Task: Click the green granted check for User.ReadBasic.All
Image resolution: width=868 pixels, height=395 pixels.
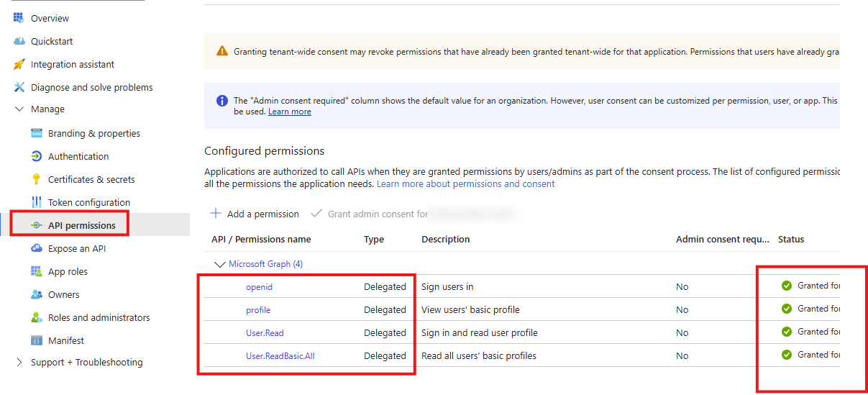Action: pyautogui.click(x=787, y=355)
